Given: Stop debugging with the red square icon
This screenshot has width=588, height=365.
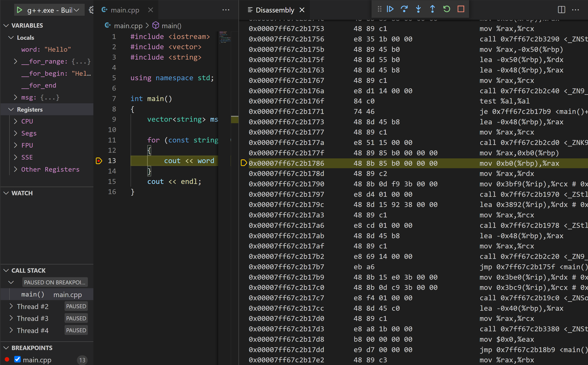Looking at the screenshot, I should 461,9.
